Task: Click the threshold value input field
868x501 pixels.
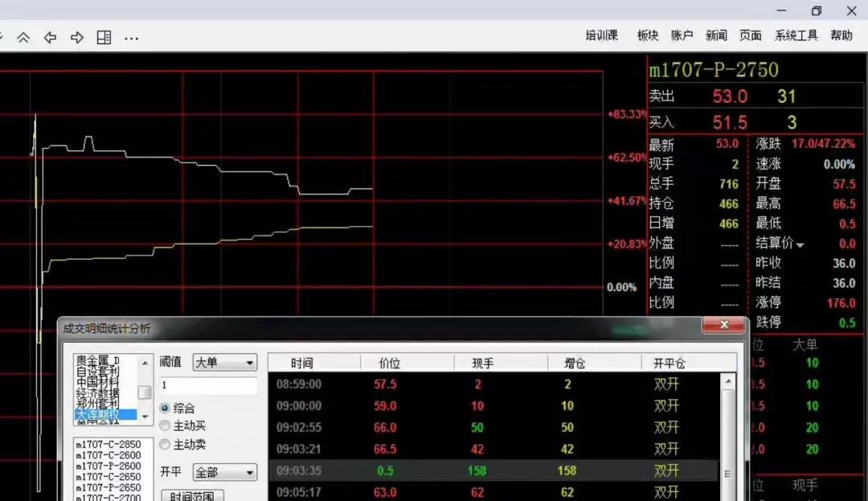Action: (208, 386)
